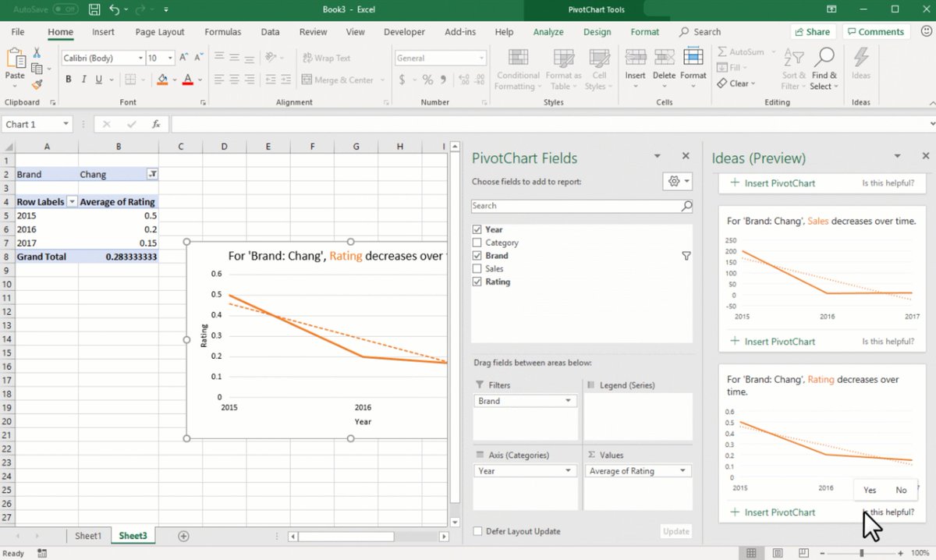Open the Analyze PivotChart tab
Image resolution: width=936 pixels, height=560 pixels.
[x=548, y=32]
